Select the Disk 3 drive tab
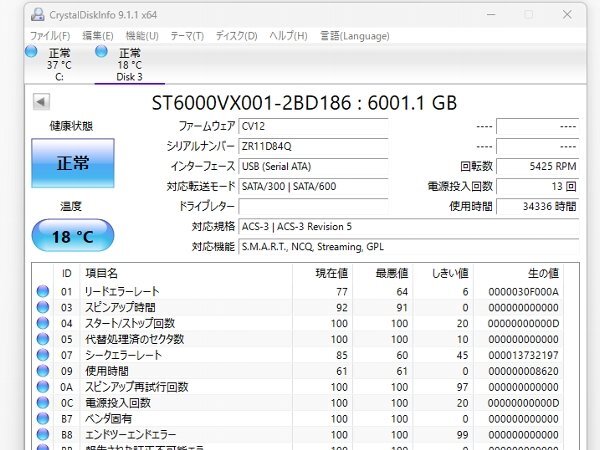Screen dimensions: 600x450 coord(130,64)
